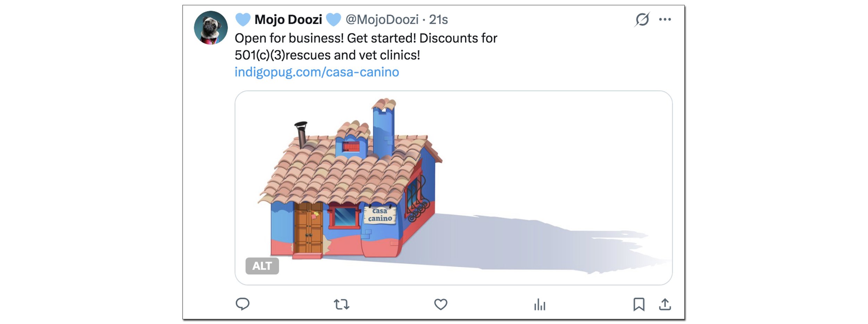The height and width of the screenshot is (324, 868).
Task: Click the reply speech bubble icon
Action: 242,304
